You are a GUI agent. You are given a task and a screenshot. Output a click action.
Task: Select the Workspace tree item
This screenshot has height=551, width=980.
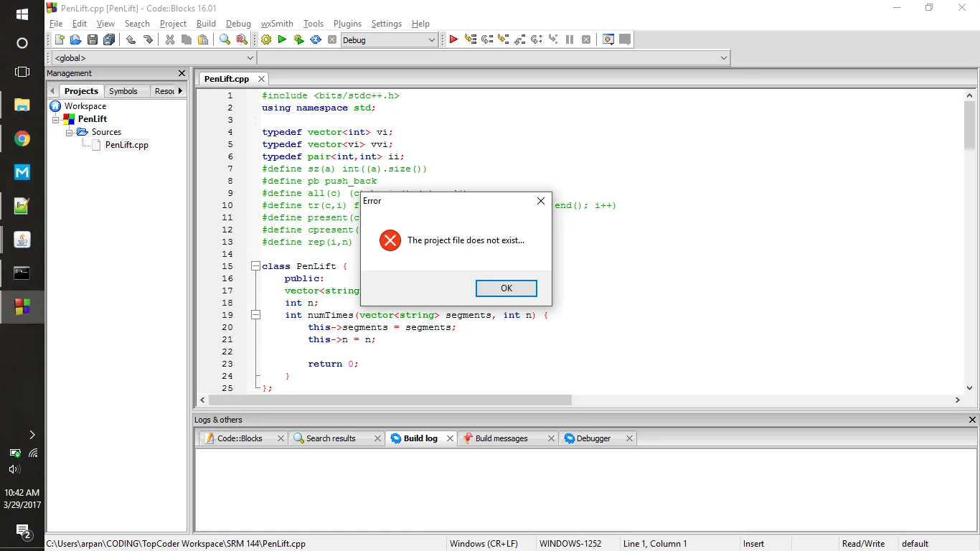click(x=85, y=106)
